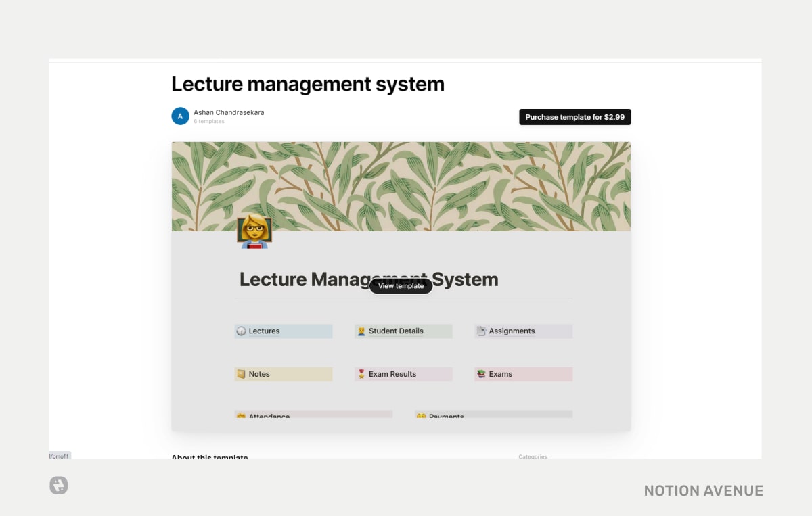Click the medal icon beside Exam Results
This screenshot has width=812, height=516.
pos(362,373)
